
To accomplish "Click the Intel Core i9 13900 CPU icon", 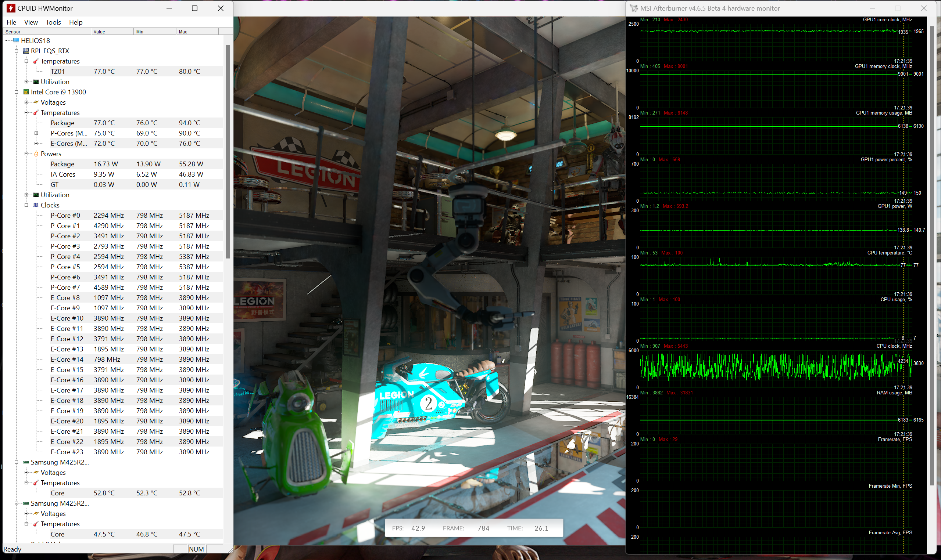I will [x=26, y=92].
